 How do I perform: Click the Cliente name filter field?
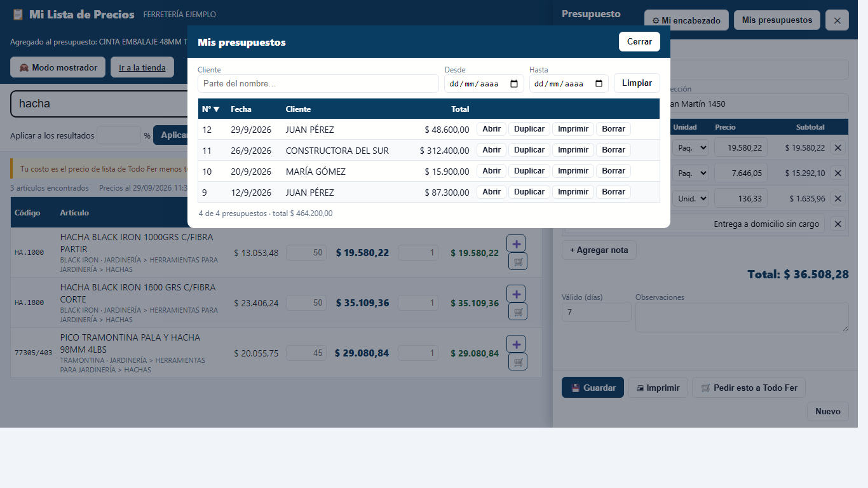318,84
